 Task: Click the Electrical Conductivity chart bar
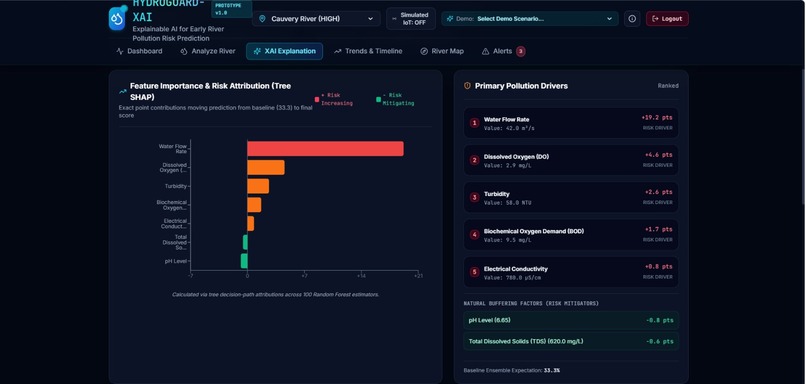point(250,224)
